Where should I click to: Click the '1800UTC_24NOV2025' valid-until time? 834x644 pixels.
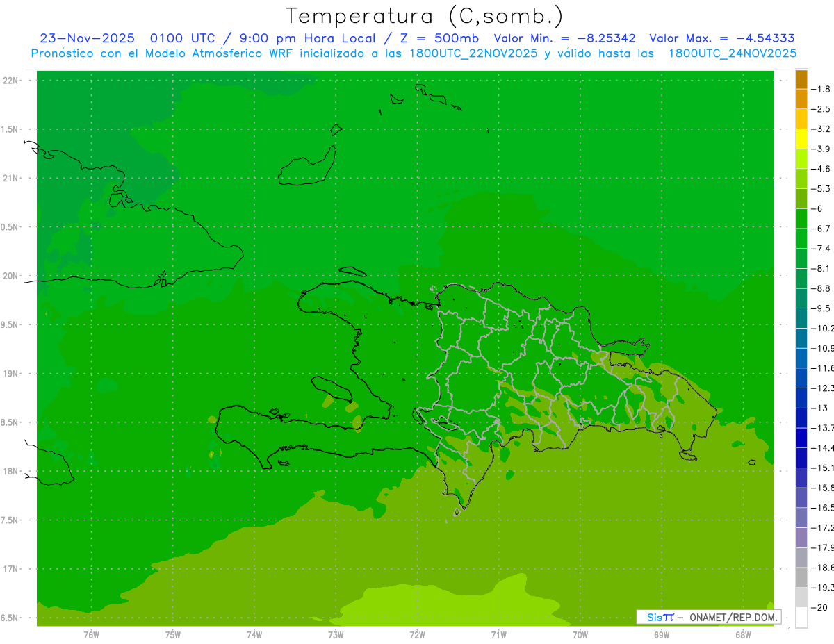[733, 53]
